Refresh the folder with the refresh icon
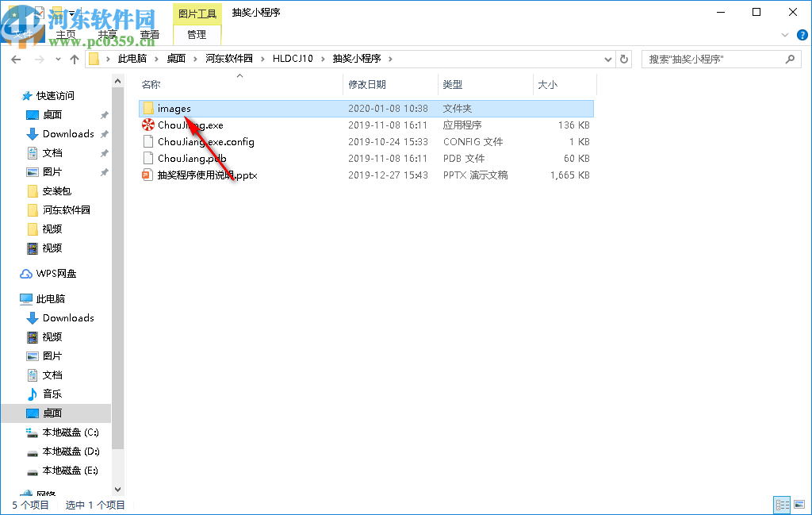 tap(626, 58)
